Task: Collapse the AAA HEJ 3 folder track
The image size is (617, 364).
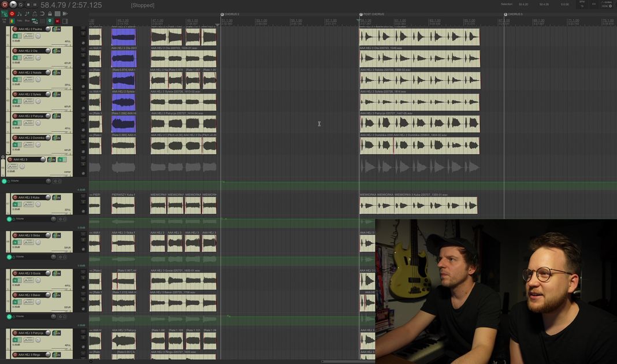Action: tap(3, 157)
